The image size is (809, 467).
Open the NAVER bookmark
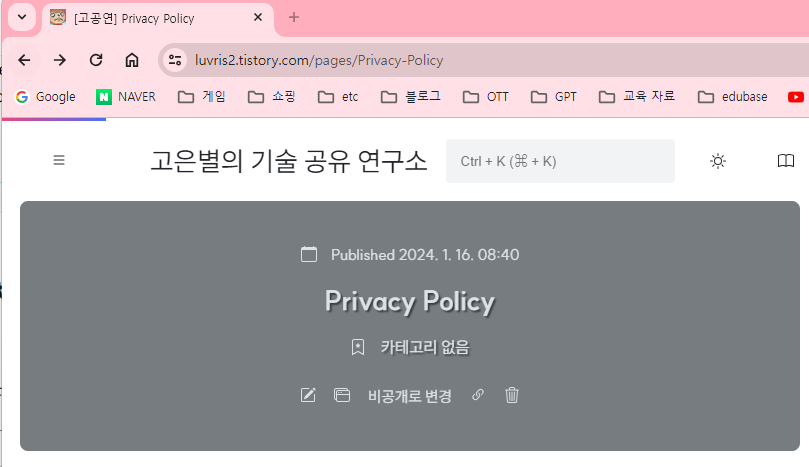click(x=126, y=97)
